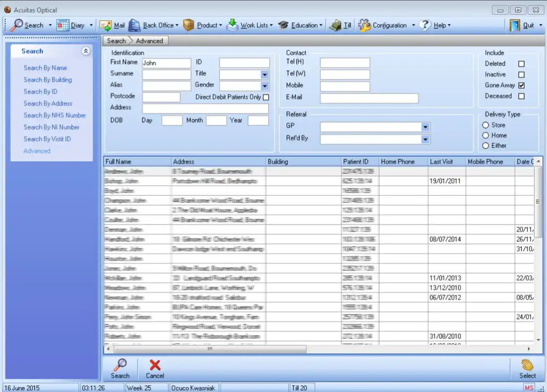547x392 pixels.
Task: Click the Surname input field
Action: pyautogui.click(x=166, y=74)
